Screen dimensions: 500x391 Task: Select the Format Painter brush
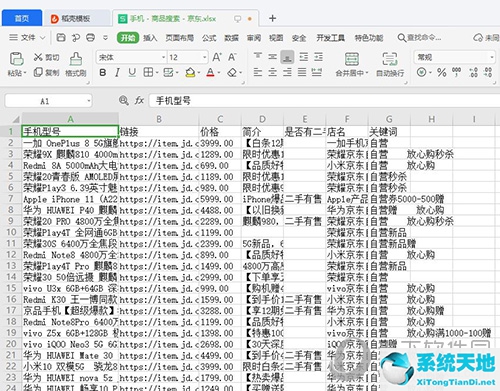tap(76, 59)
